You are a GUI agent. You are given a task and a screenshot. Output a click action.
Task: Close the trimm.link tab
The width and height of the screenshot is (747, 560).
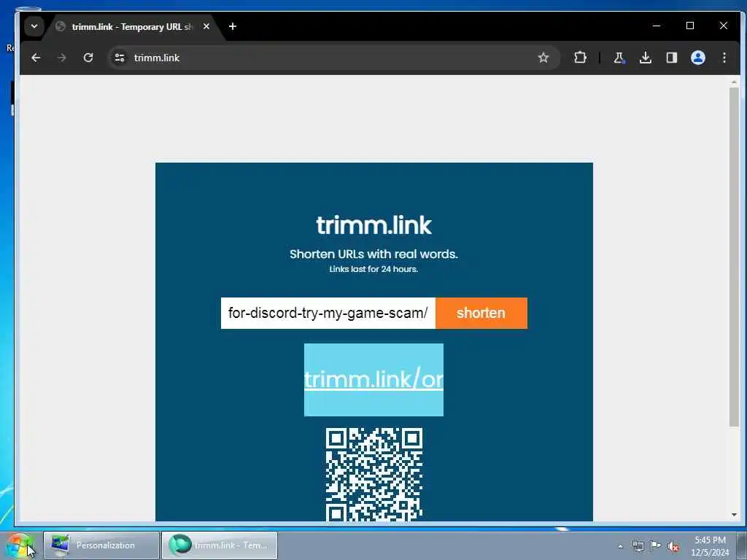tap(206, 26)
